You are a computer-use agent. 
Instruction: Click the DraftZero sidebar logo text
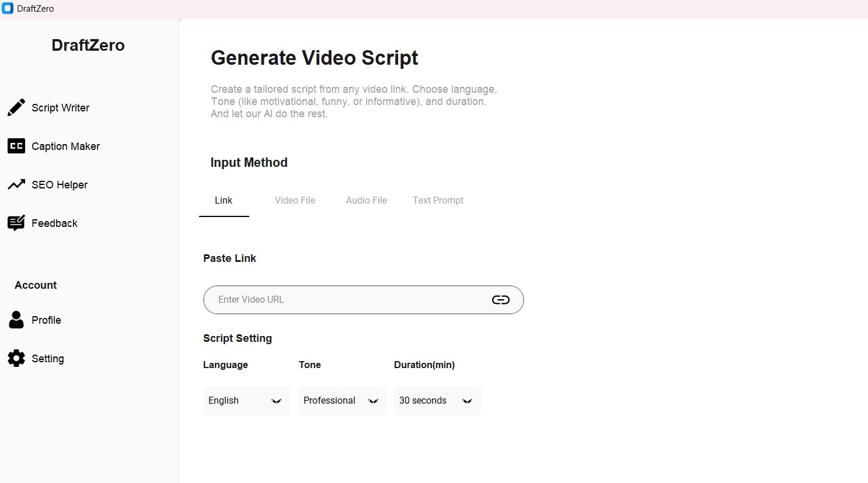tap(88, 45)
